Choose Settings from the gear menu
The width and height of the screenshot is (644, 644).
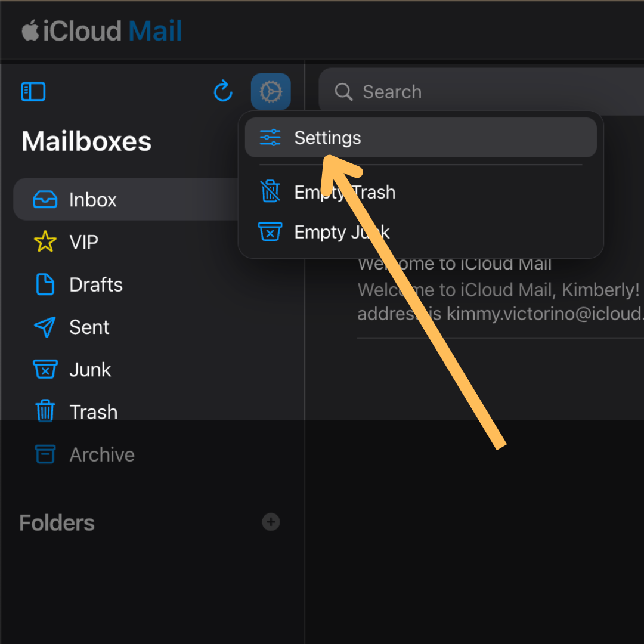[420, 138]
